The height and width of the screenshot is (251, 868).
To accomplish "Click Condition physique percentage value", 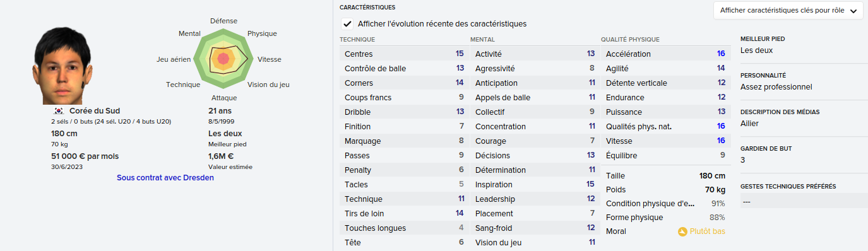I will pos(718,204).
